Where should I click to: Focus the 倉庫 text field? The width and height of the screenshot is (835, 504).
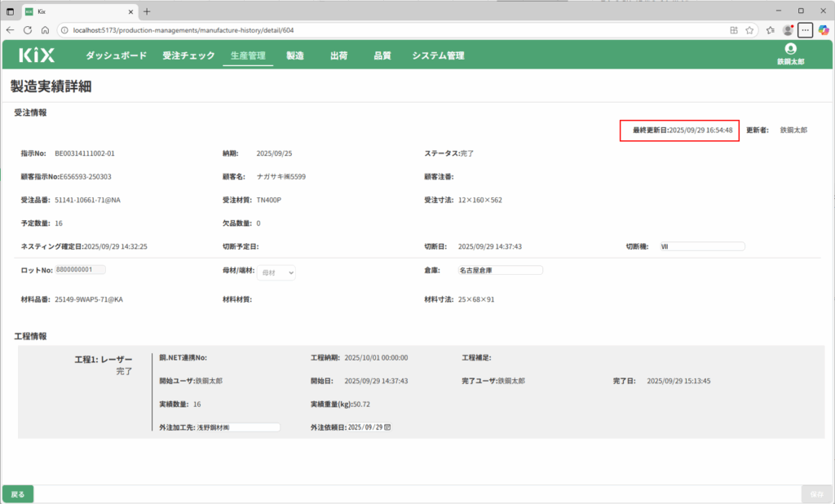click(x=500, y=270)
